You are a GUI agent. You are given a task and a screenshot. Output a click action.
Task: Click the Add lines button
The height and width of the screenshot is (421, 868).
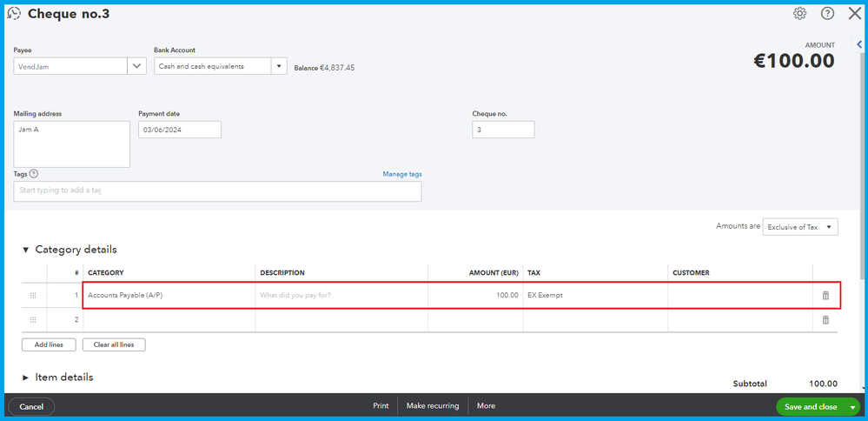point(49,344)
